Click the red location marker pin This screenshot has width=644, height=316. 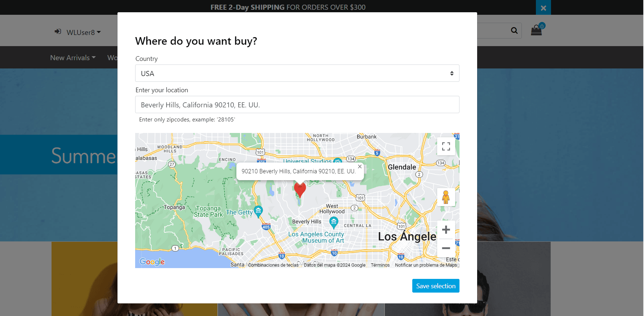300,189
